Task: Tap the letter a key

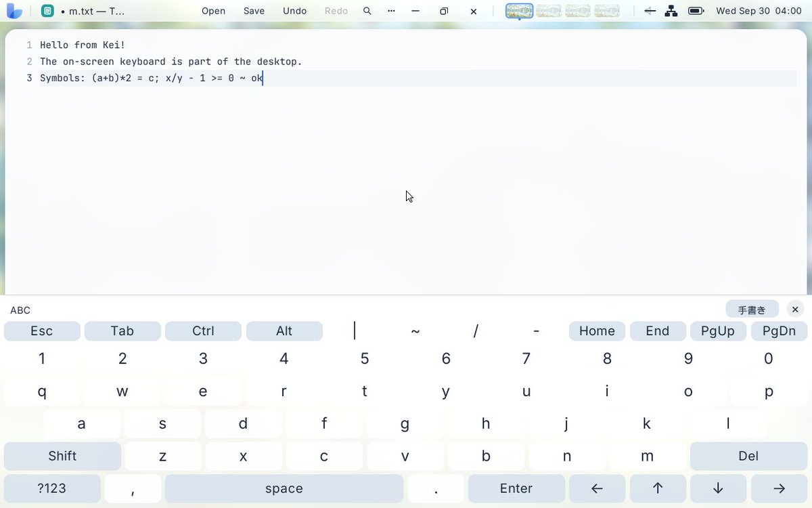Action: 82,424
